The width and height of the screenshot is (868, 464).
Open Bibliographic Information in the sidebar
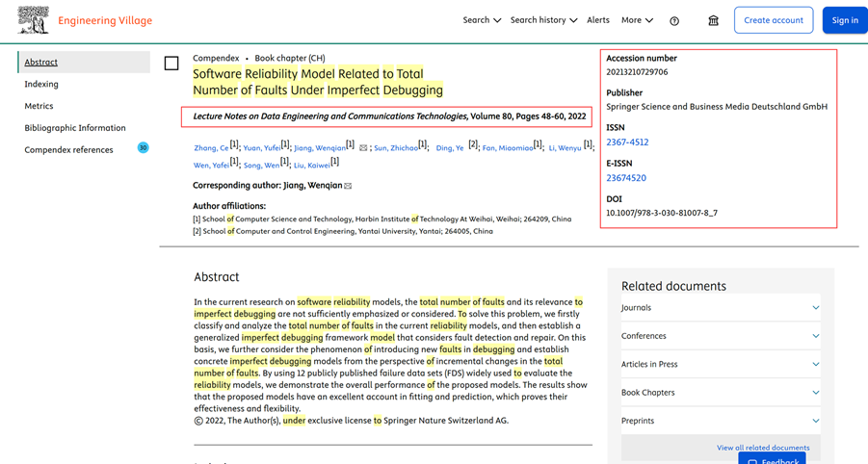75,128
